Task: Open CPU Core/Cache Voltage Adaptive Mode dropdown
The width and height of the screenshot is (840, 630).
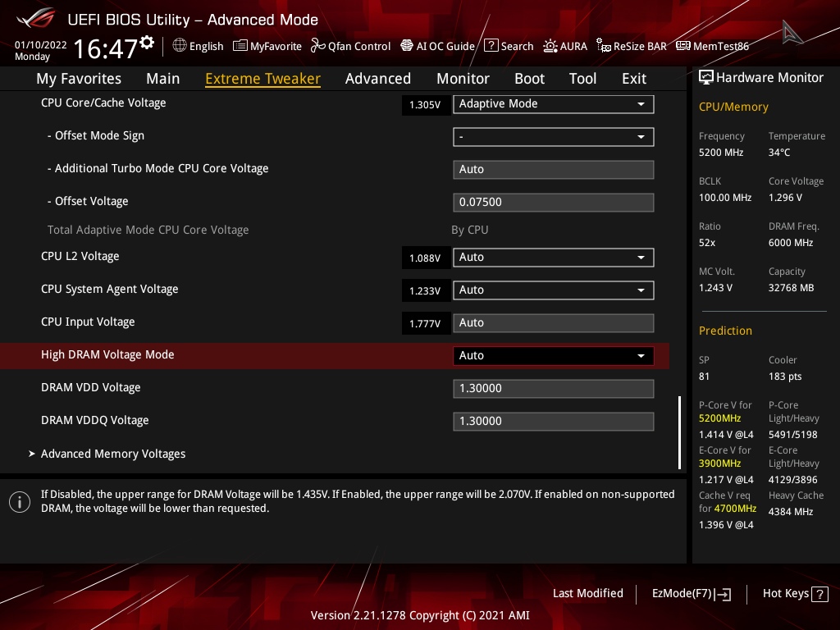Action: pos(554,104)
